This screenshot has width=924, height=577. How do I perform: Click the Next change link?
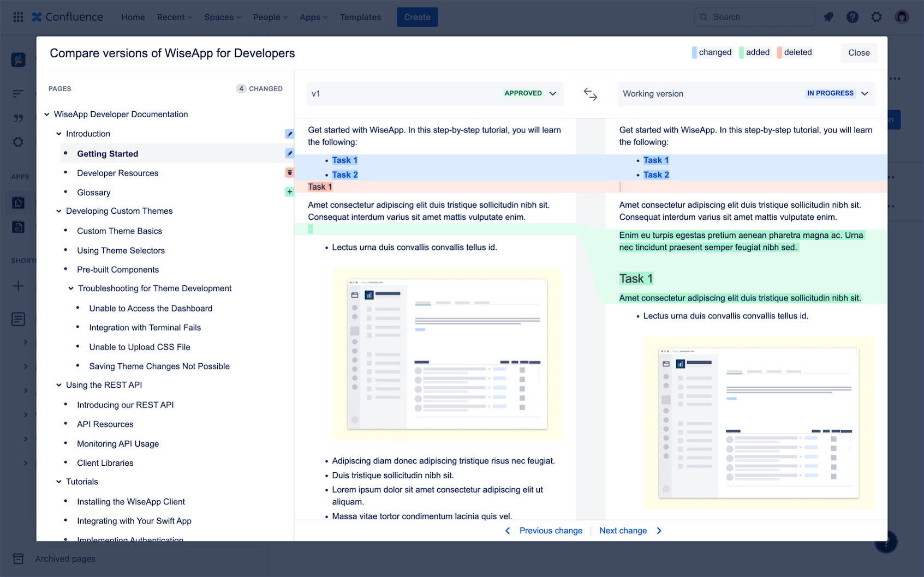point(623,530)
